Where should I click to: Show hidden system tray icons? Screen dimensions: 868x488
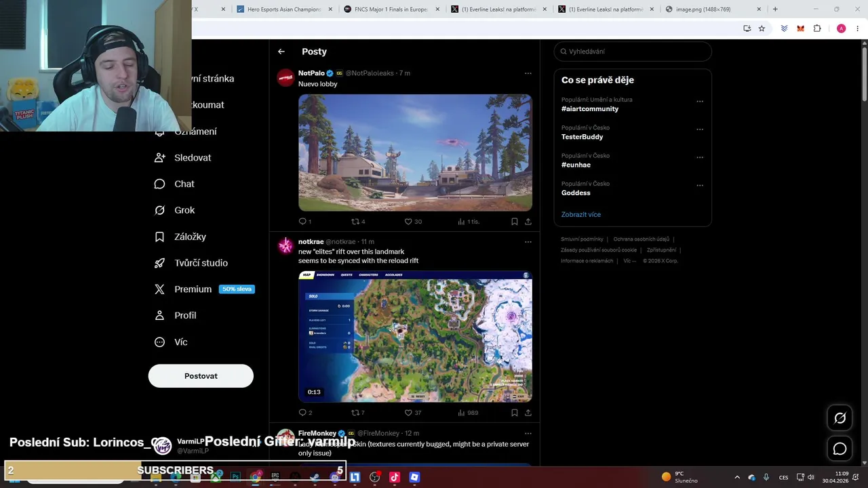click(x=737, y=477)
